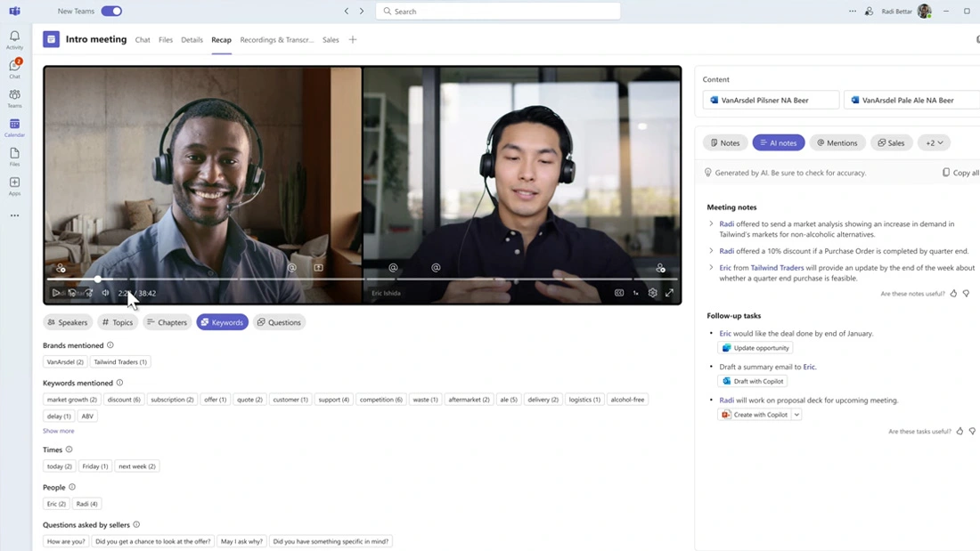Open the Activity feed in the sidebar
980x551 pixels.
point(14,40)
